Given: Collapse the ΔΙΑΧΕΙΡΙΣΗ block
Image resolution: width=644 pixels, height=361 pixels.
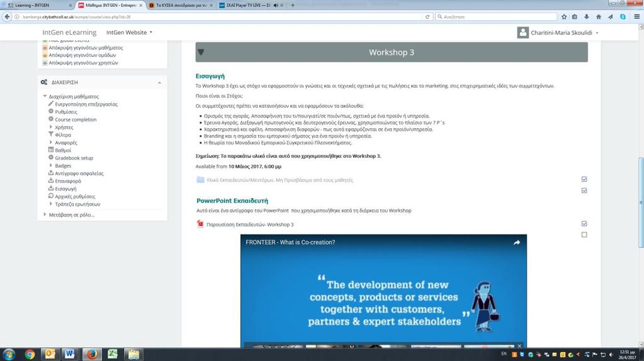Looking at the screenshot, I should click(159, 83).
